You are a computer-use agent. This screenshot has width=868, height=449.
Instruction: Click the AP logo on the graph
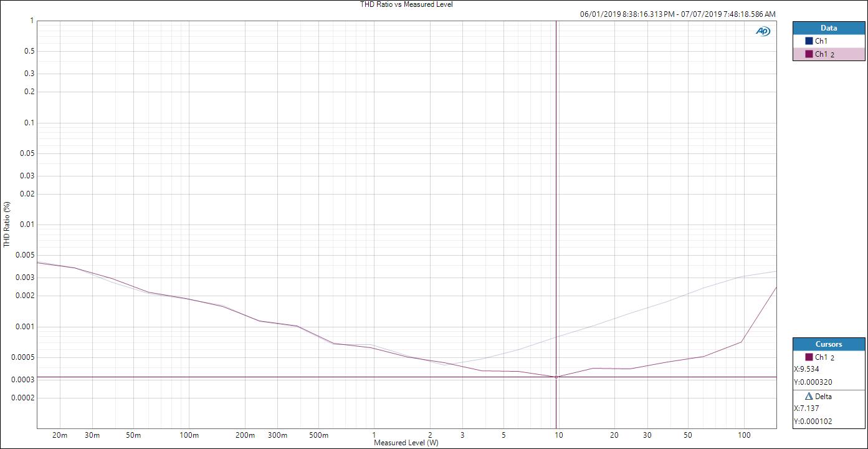click(763, 31)
